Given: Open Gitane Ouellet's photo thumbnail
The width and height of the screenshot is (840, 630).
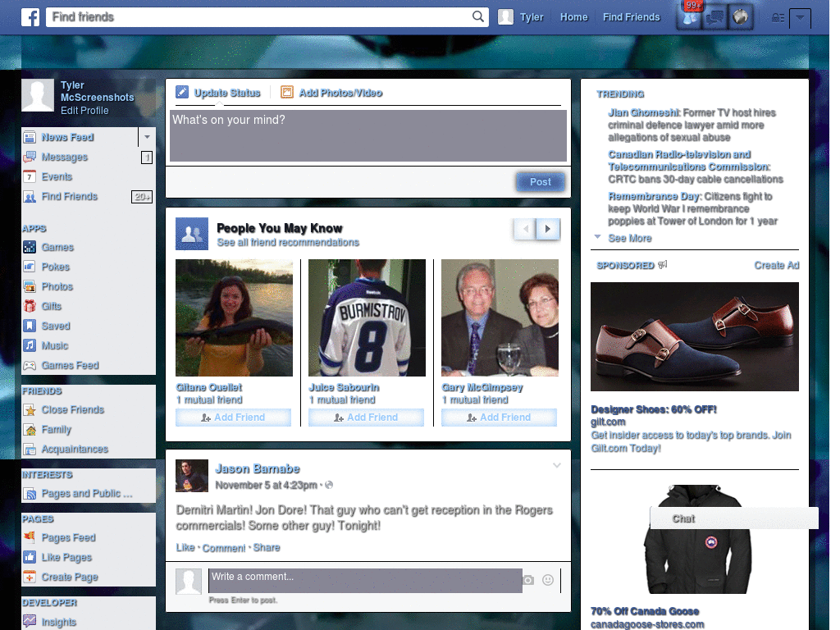Looking at the screenshot, I should (234, 317).
